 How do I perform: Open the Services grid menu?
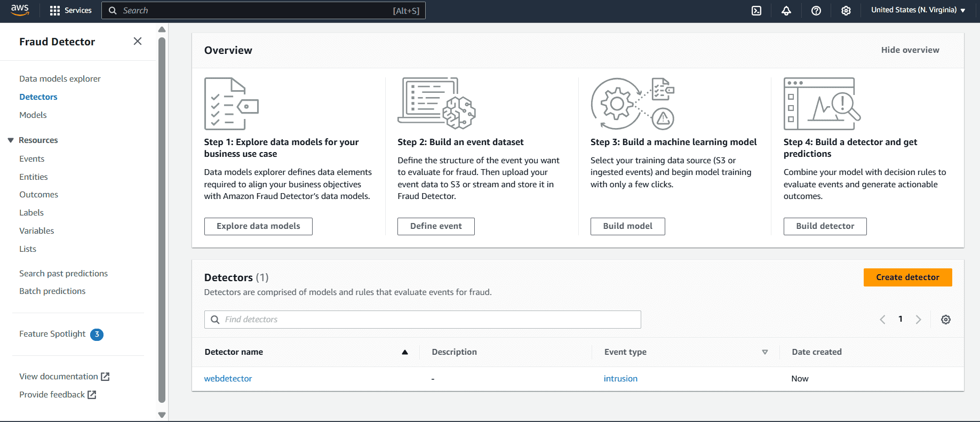(x=70, y=11)
